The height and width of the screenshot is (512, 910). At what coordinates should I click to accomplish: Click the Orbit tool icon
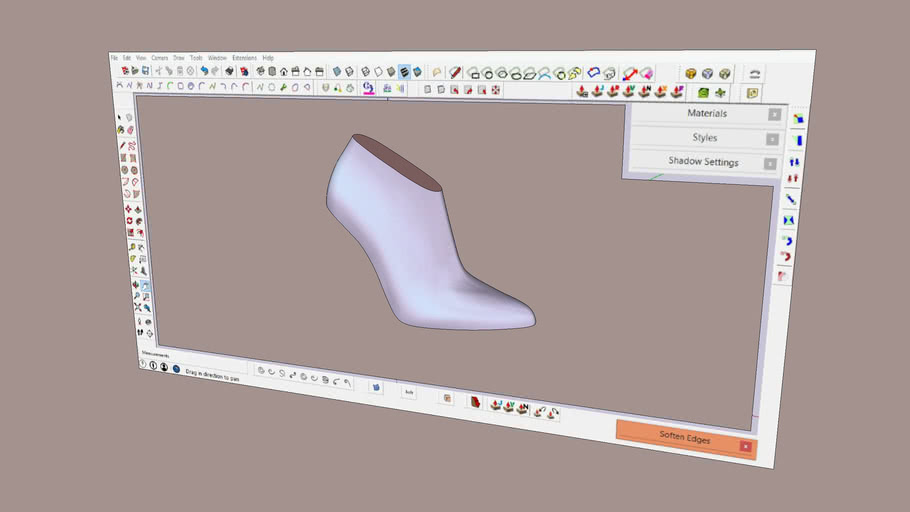136,284
